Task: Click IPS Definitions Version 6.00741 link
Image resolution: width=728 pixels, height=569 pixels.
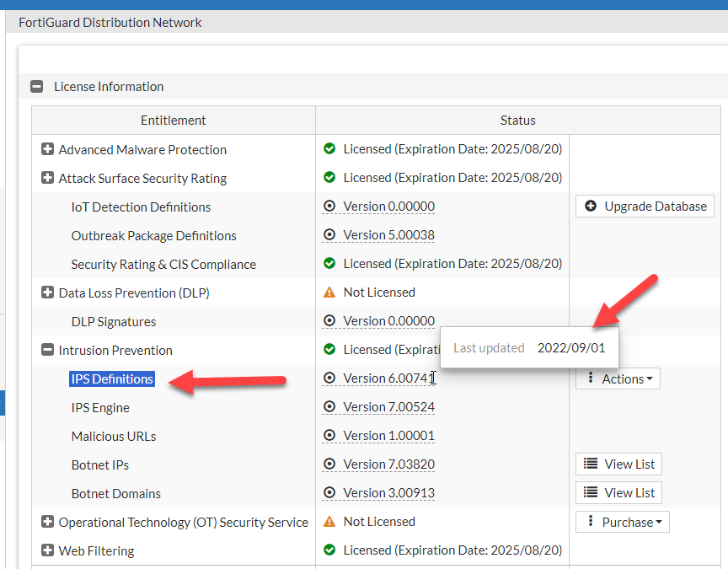Action: [x=388, y=378]
